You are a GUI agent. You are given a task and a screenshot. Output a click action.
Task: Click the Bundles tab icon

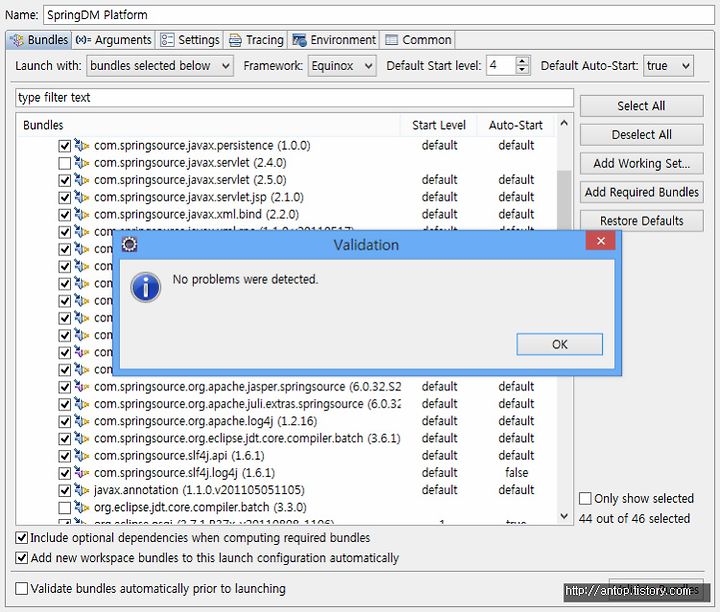click(17, 40)
